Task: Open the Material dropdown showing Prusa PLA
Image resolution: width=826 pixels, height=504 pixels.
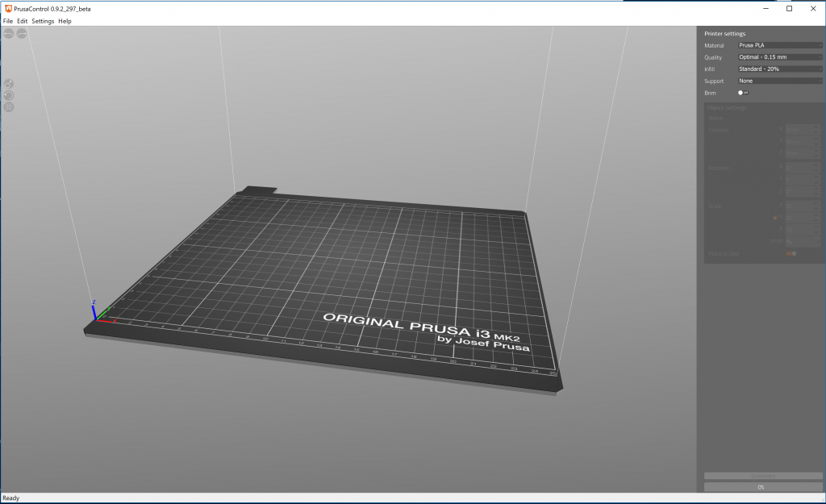Action: 780,45
